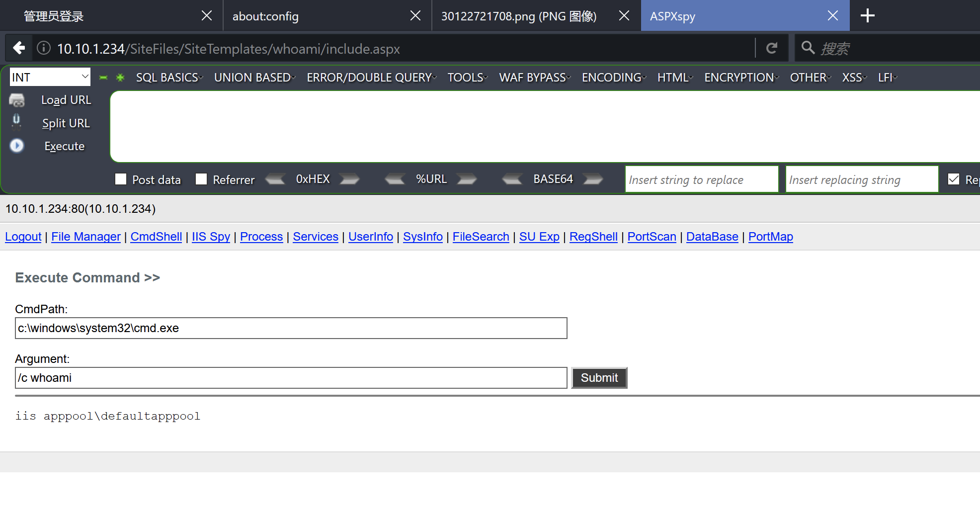Open the FileSearch link
The image size is (980, 520).
coord(481,237)
